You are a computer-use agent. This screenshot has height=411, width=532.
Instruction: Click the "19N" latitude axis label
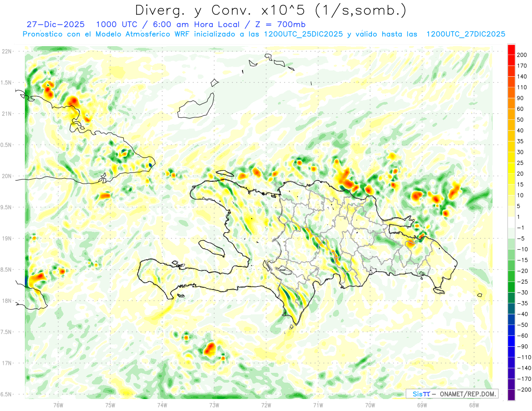[x=7, y=239]
